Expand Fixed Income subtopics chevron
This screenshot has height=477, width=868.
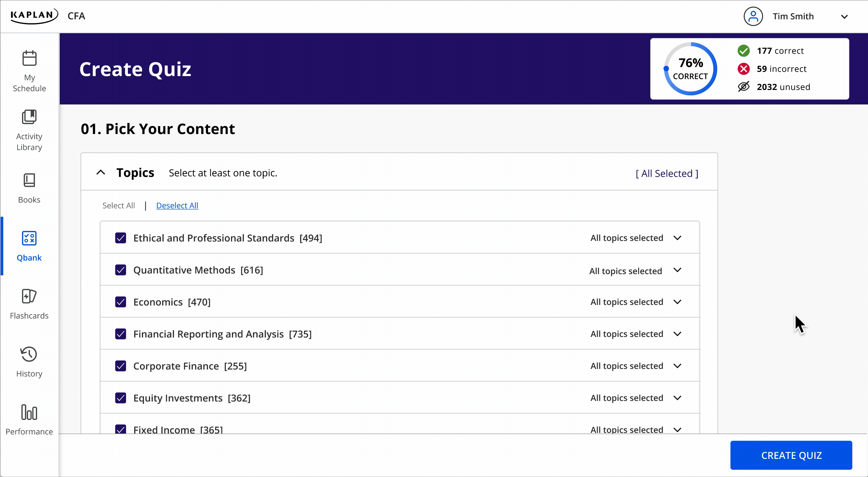[x=677, y=430]
